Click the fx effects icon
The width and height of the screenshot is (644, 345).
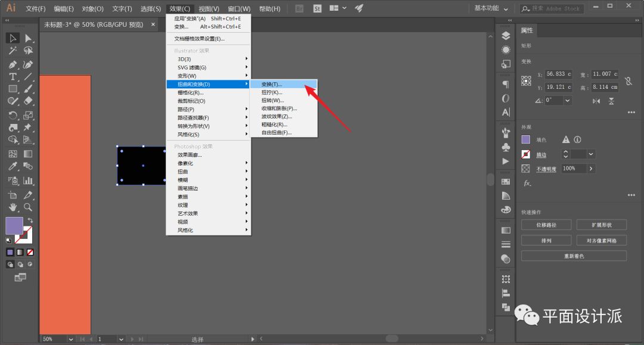pos(527,184)
